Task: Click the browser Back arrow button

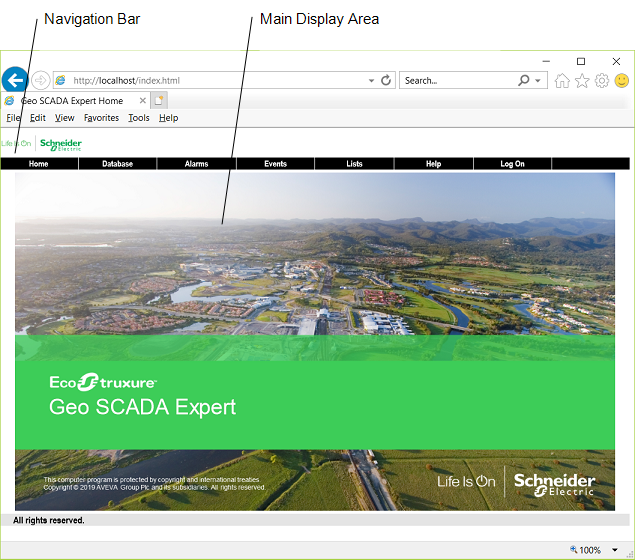Action: (15, 80)
